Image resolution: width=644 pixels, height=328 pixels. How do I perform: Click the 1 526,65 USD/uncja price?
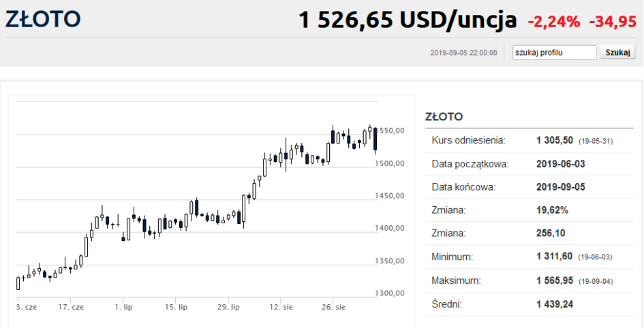tap(408, 20)
